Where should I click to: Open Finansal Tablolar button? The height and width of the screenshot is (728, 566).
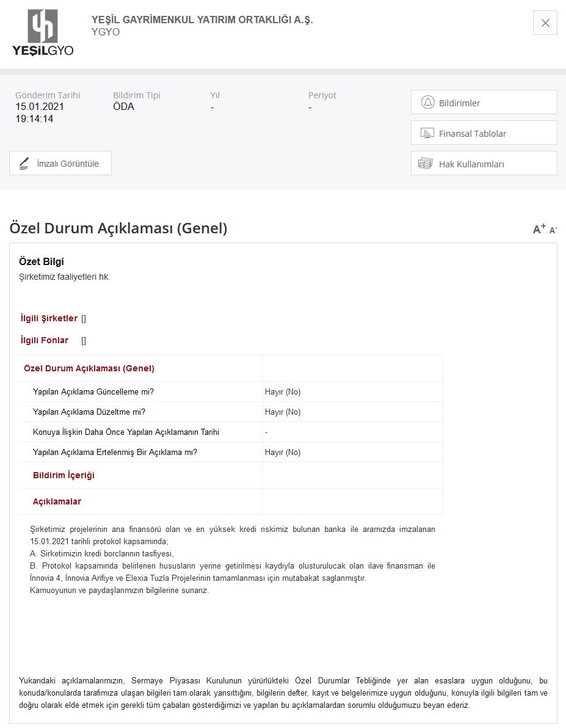(x=484, y=133)
